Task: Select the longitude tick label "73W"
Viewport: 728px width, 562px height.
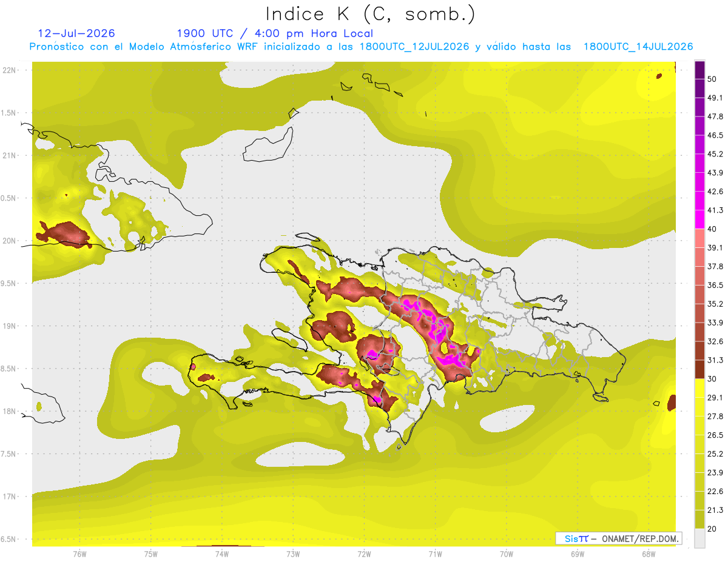Action: [293, 554]
